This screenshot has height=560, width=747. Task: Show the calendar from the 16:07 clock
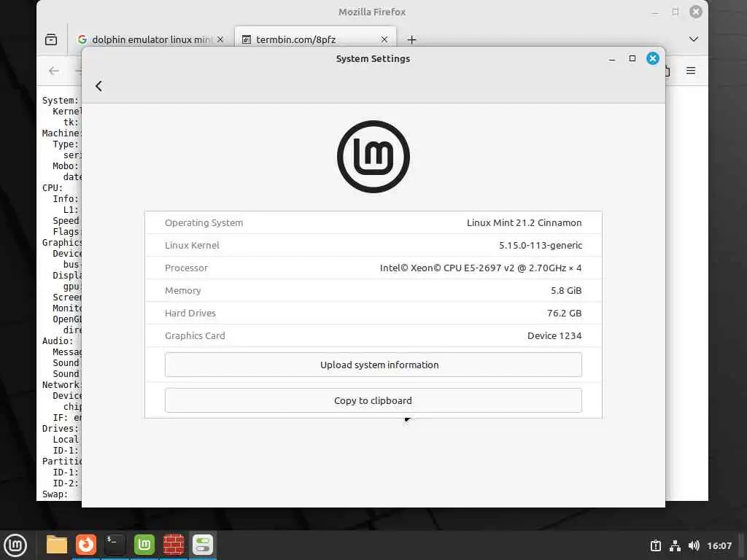click(719, 545)
